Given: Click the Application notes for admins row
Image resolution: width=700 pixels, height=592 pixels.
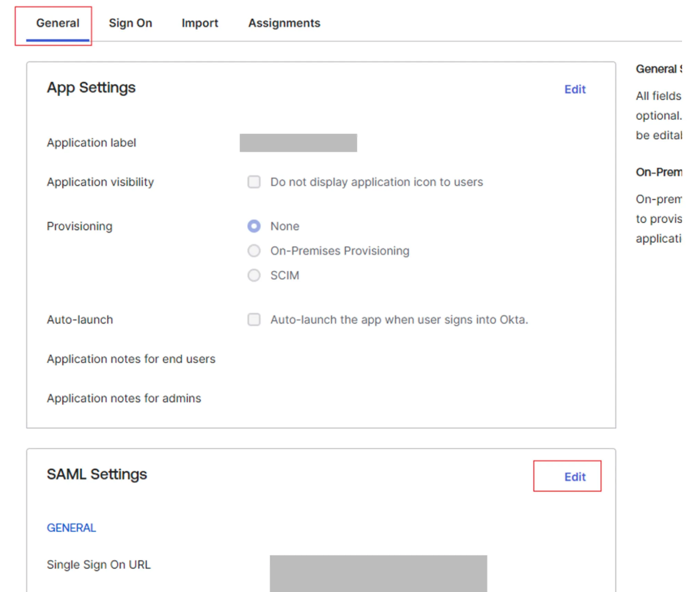Looking at the screenshot, I should (x=124, y=398).
